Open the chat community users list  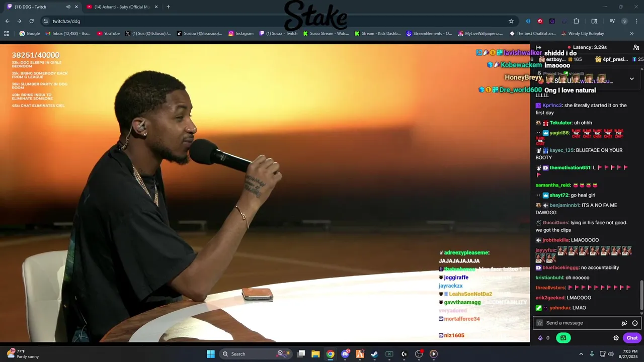click(636, 47)
